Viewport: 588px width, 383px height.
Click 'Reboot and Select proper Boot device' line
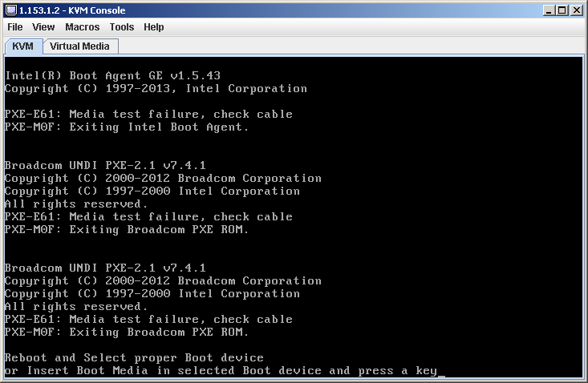[x=134, y=357]
